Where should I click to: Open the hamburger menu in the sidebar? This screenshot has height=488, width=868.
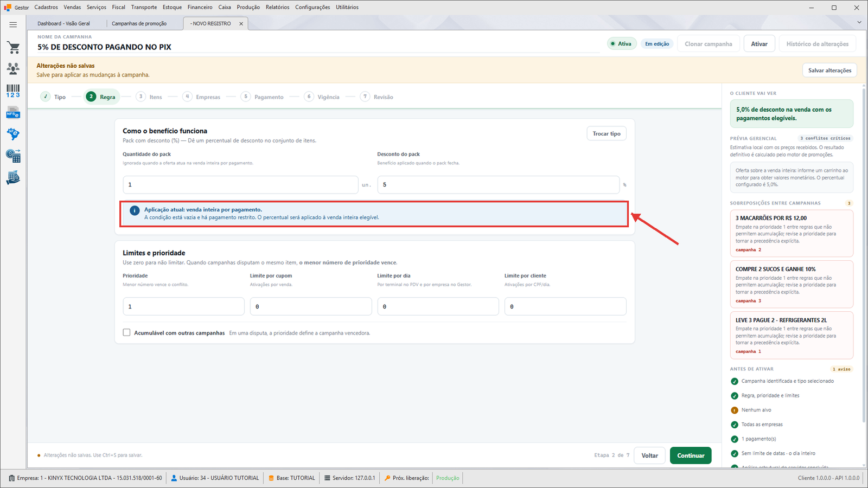(x=13, y=24)
